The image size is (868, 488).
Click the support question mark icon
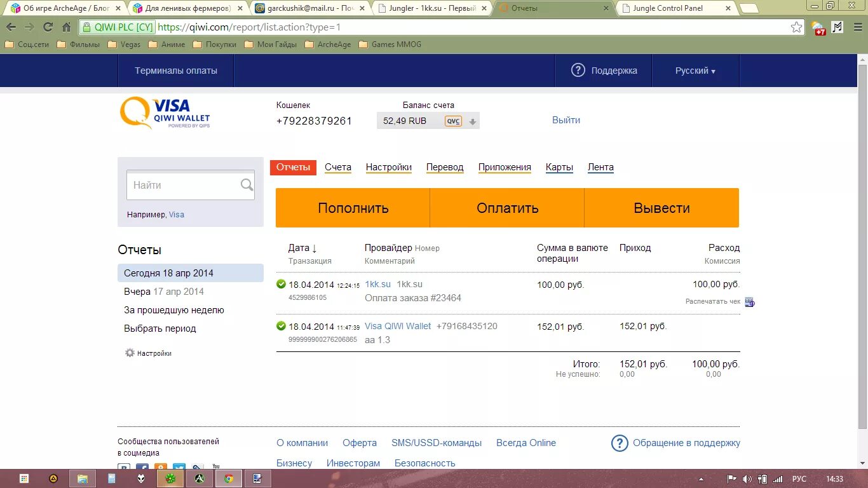pos(578,70)
